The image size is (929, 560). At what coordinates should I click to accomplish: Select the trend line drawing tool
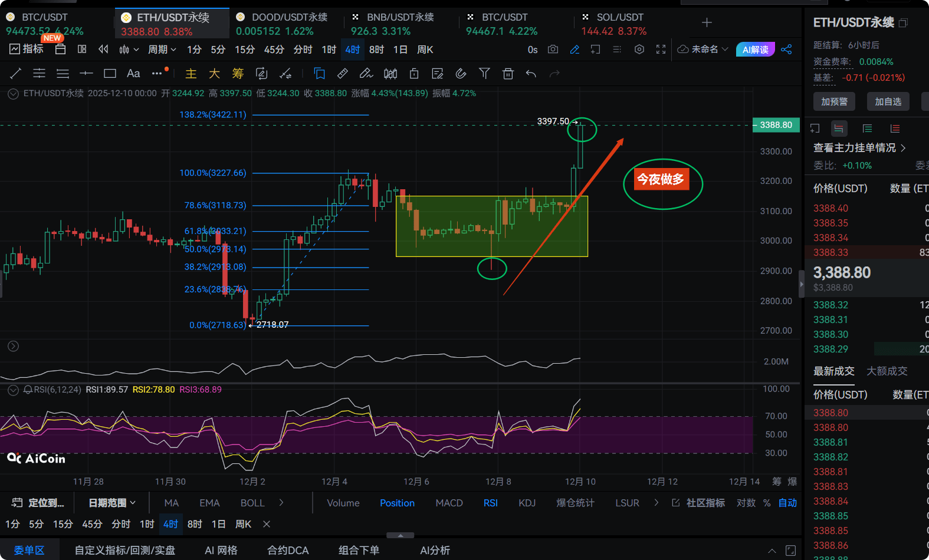[16, 74]
